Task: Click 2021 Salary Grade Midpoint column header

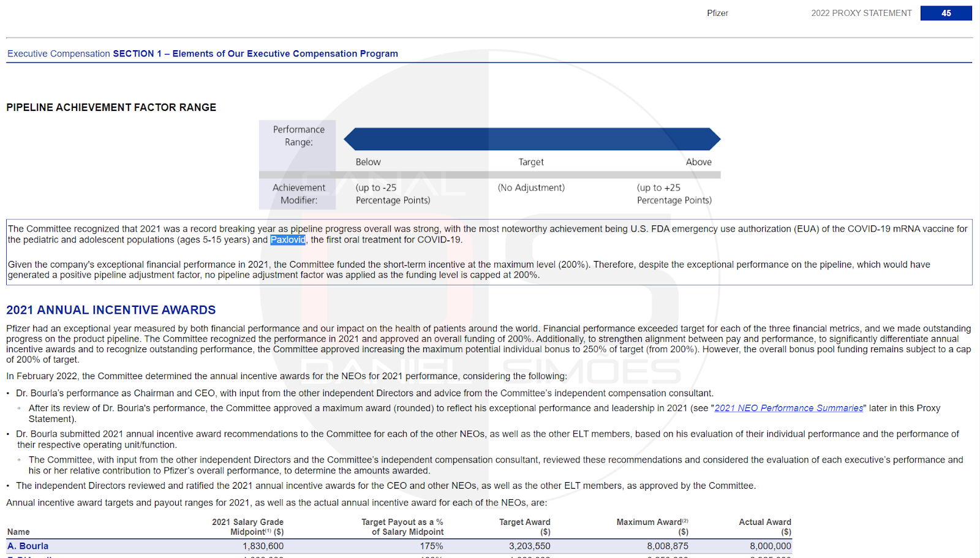Action: pyautogui.click(x=248, y=527)
